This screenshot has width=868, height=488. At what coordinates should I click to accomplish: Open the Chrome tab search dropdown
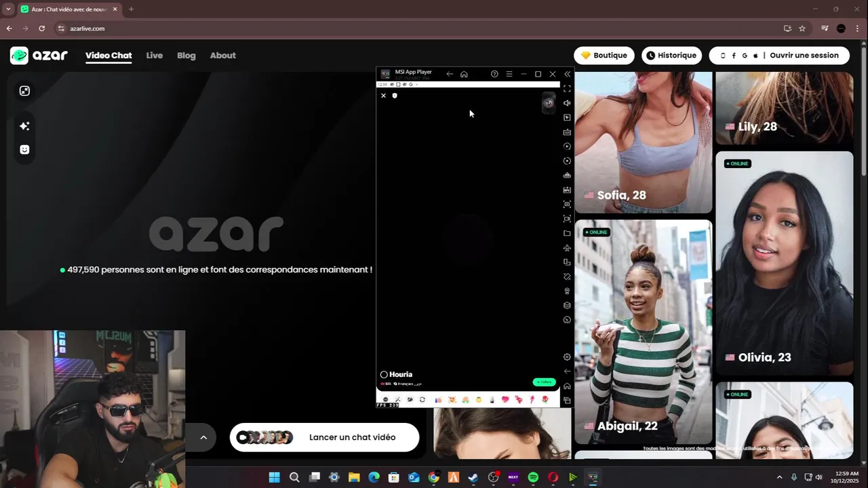click(8, 9)
